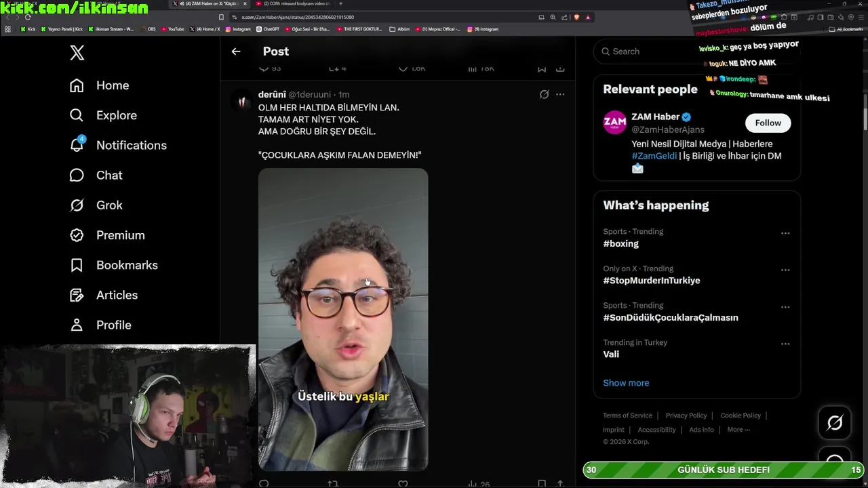868x488 pixels.
Task: Follow ZAM Haber
Action: tap(768, 123)
